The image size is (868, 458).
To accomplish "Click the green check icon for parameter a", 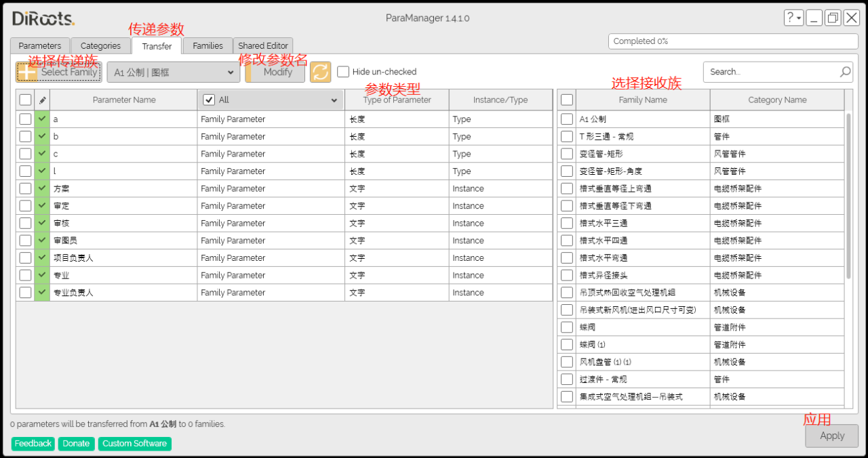I will click(42, 119).
